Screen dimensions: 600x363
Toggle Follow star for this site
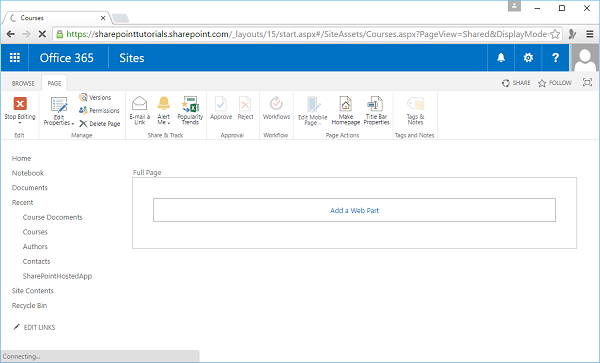click(x=554, y=83)
